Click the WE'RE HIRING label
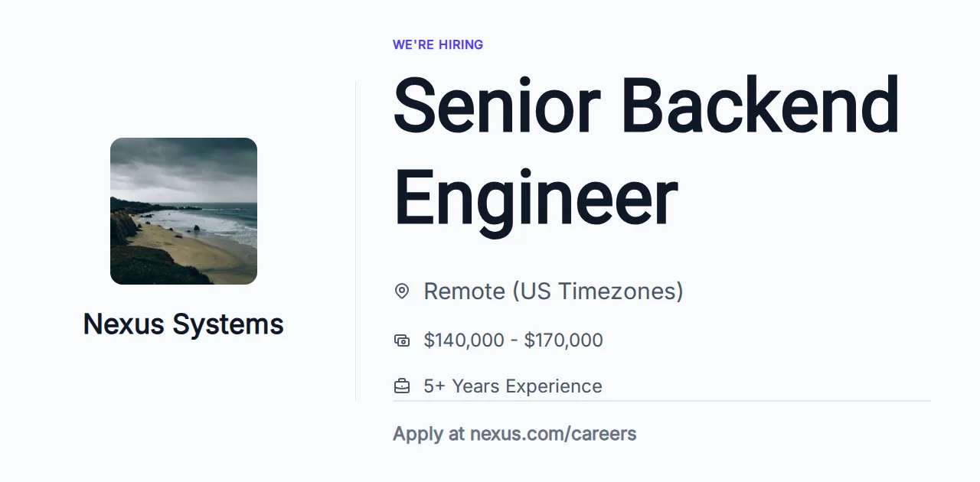 click(x=438, y=44)
